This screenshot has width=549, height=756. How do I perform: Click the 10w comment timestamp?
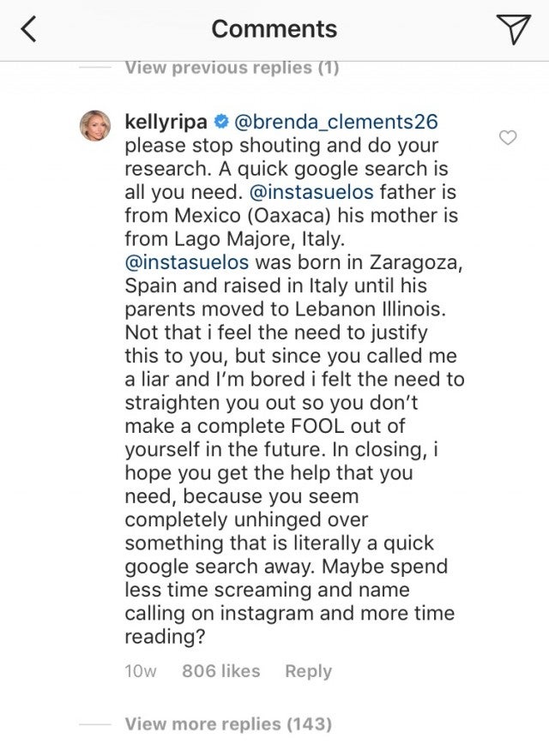141,672
